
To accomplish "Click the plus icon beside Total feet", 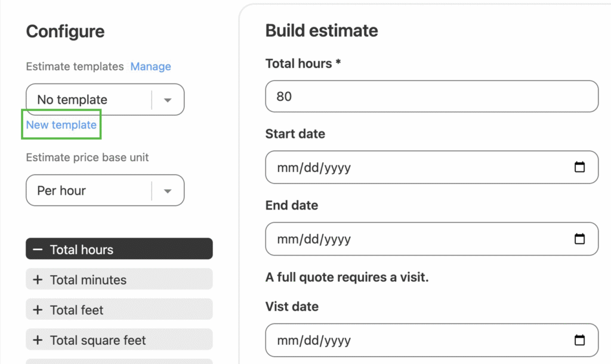I will [x=38, y=310].
